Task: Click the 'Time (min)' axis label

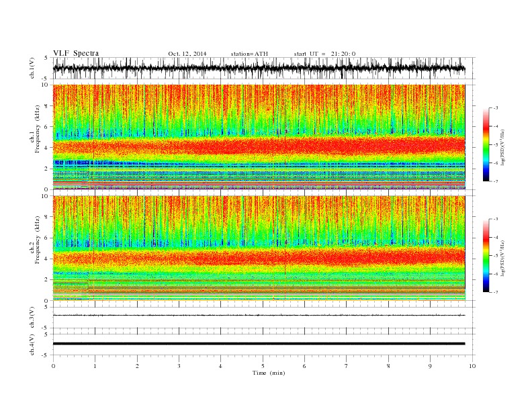Action: [269, 373]
